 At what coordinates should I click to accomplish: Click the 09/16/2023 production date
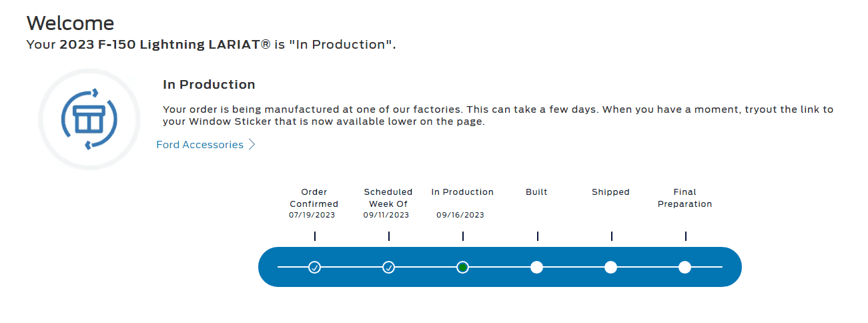460,216
